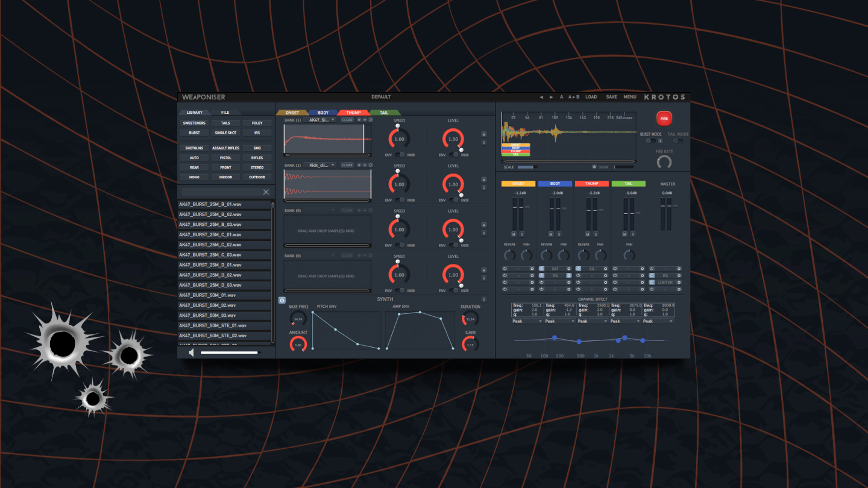
Task: Click the ASSAULT RIFLES filter button
Action: [225, 148]
